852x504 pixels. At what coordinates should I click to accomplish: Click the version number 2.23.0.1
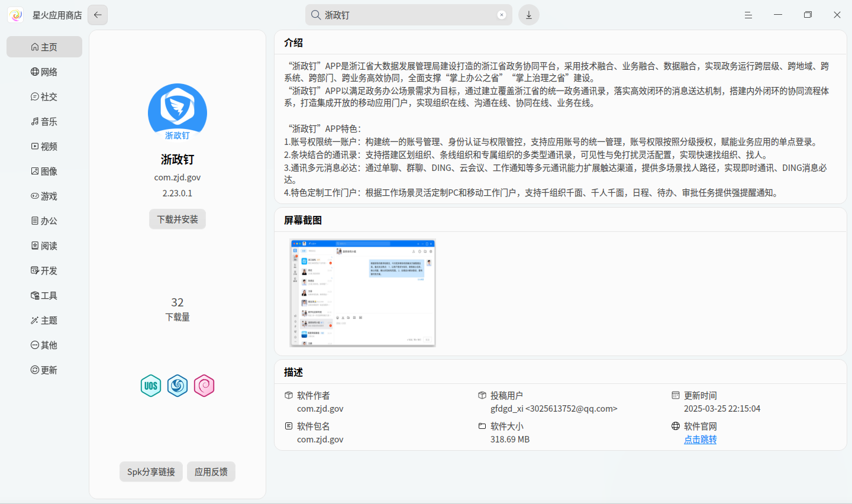[x=177, y=193]
